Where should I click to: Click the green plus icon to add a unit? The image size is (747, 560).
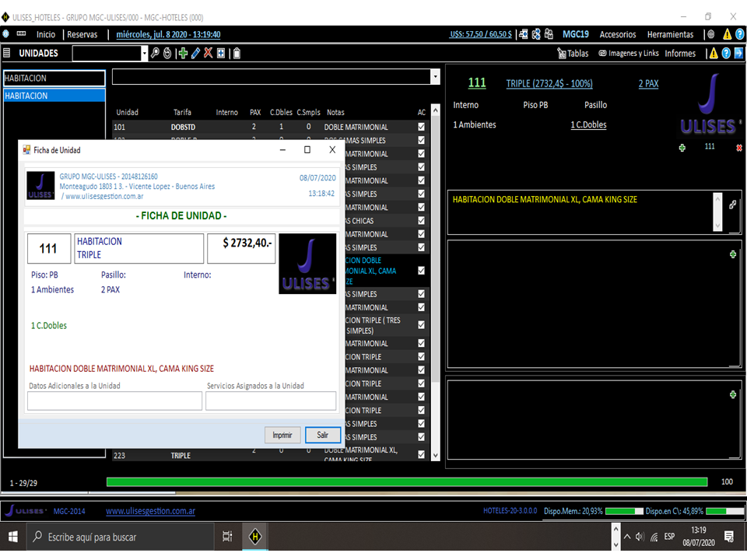(x=183, y=53)
